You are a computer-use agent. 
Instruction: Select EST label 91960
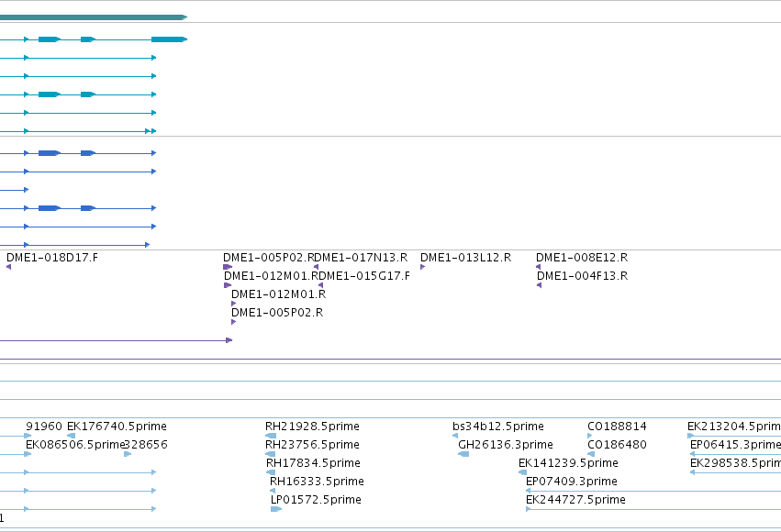pyautogui.click(x=44, y=427)
